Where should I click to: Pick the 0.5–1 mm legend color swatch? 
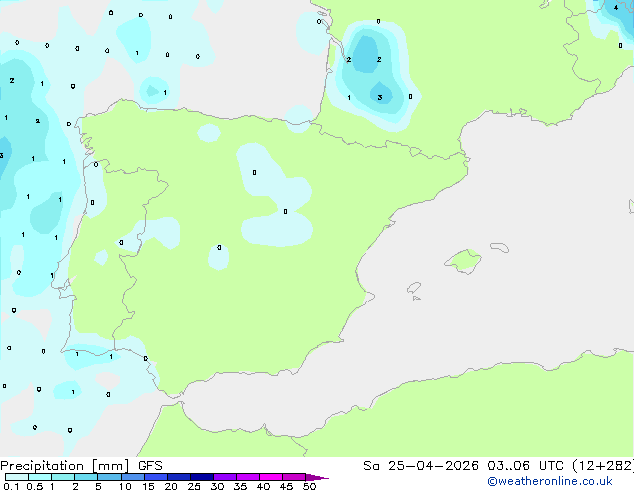pyautogui.click(x=40, y=477)
